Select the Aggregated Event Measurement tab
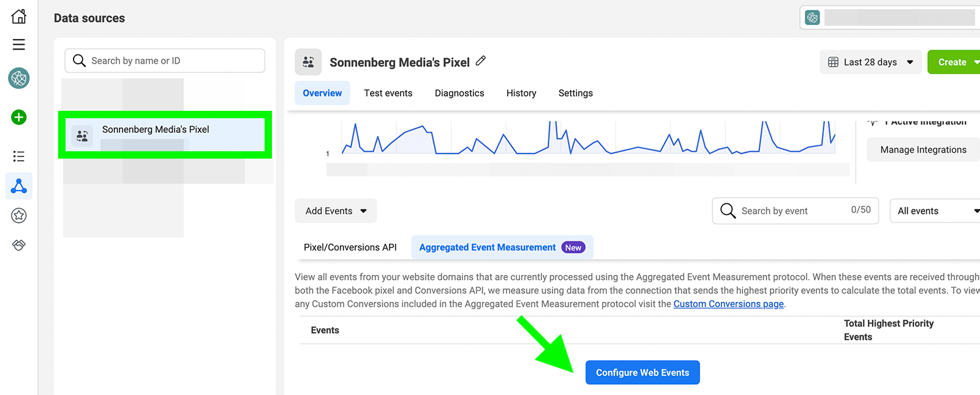The width and height of the screenshot is (980, 395). pos(502,247)
